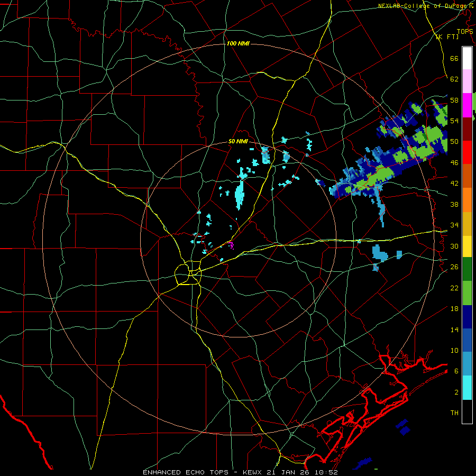Click the 42 value on the scale
The image size is (476, 476).
(x=454, y=184)
